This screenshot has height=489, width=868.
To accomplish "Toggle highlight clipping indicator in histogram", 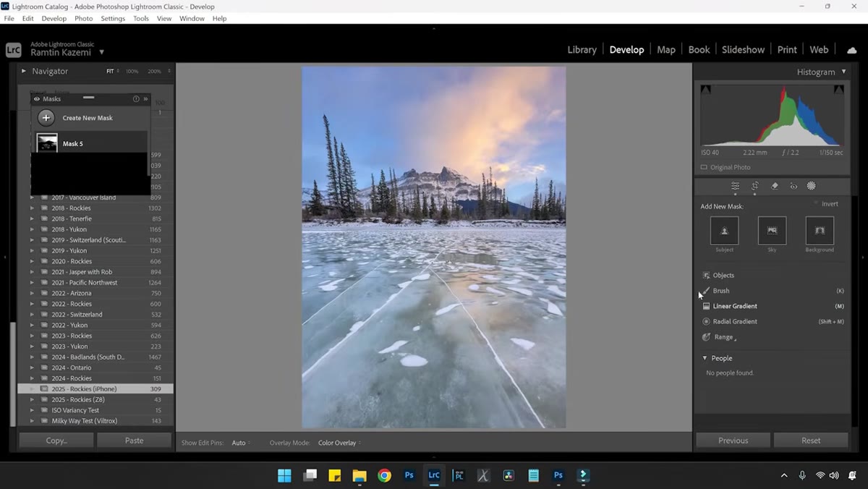I will (x=839, y=89).
